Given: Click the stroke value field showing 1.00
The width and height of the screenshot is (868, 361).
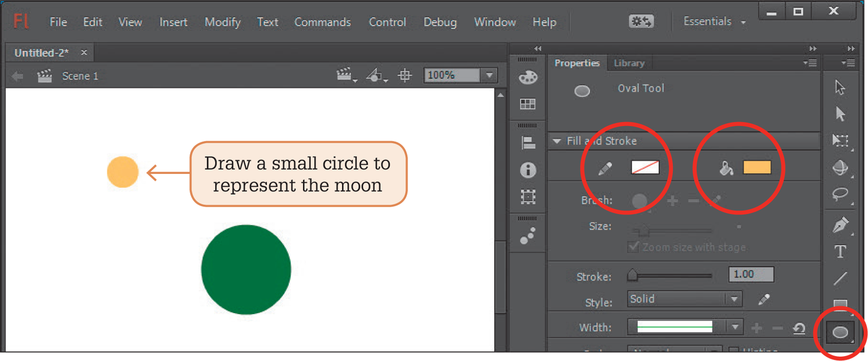Looking at the screenshot, I should point(751,275).
